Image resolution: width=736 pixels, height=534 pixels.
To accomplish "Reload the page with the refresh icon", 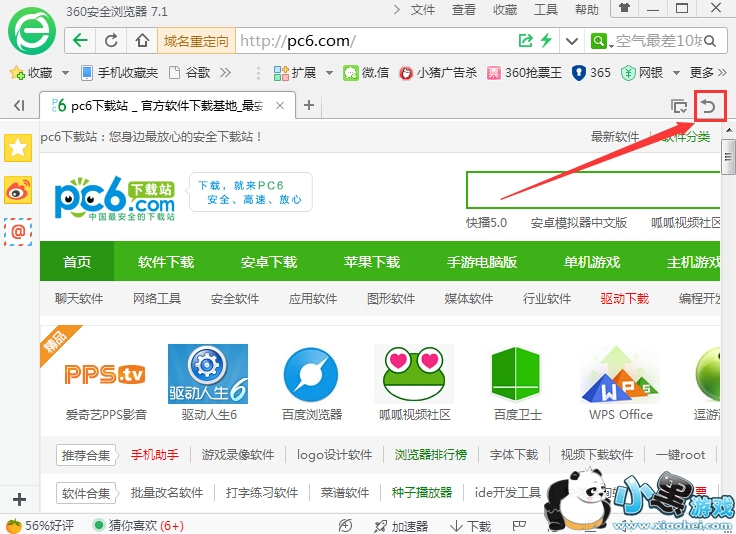I will [x=111, y=40].
